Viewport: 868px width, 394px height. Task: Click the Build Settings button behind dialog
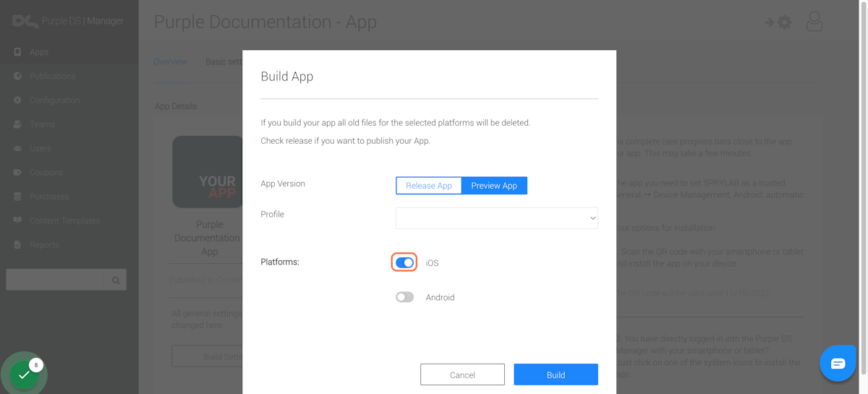click(207, 356)
